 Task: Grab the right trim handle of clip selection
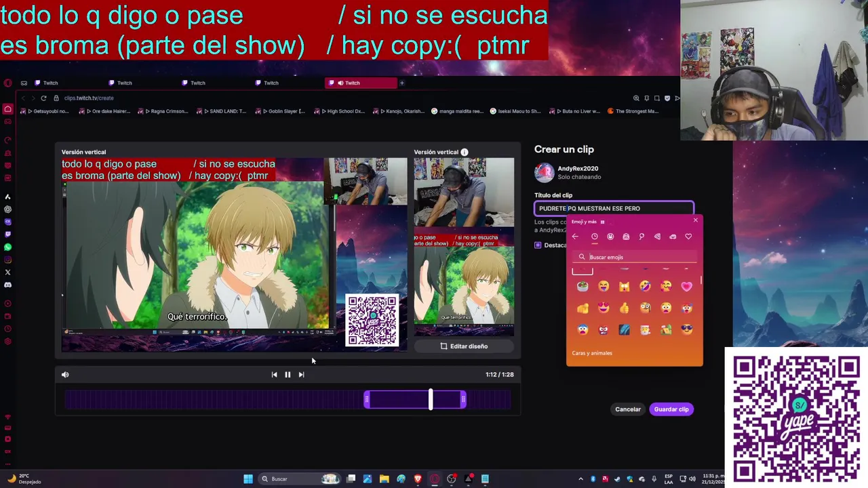click(463, 400)
